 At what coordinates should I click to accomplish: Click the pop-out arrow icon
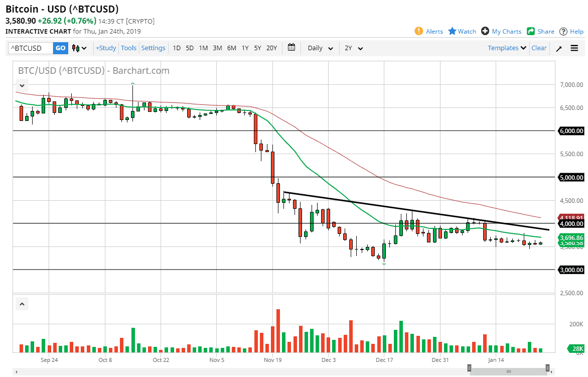(x=558, y=48)
